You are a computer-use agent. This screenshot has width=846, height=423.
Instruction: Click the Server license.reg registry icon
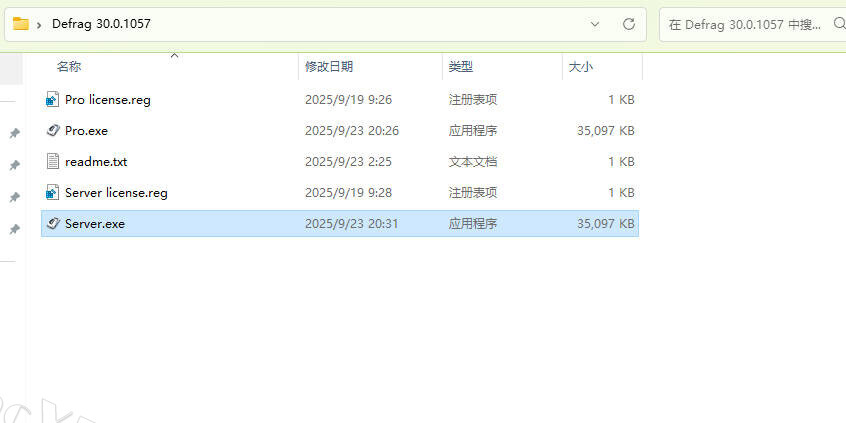54,193
